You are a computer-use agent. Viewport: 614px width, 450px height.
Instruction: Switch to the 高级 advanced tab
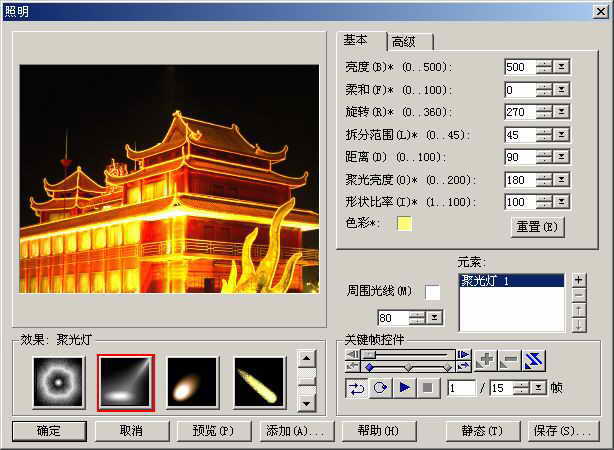[410, 42]
